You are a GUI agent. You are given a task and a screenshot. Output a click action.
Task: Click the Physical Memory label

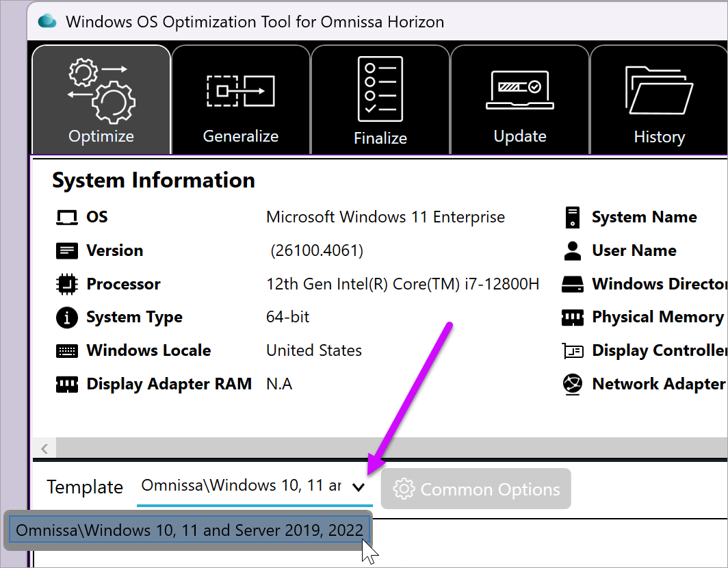[x=658, y=318]
